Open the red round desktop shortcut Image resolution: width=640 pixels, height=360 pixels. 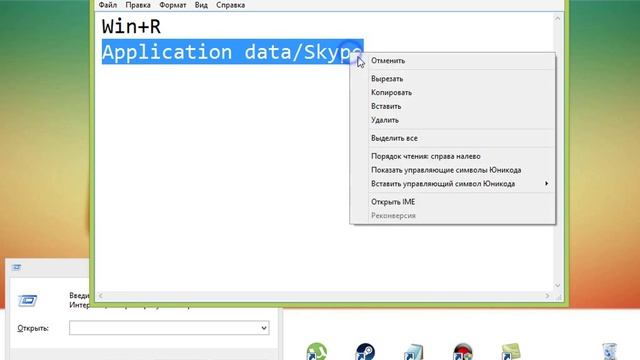pos(463,352)
